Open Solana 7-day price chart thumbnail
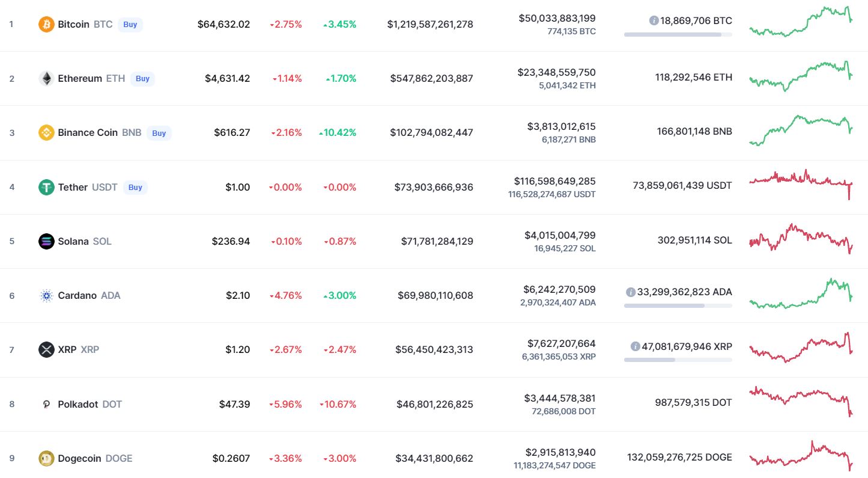868x478 pixels. pyautogui.click(x=801, y=239)
